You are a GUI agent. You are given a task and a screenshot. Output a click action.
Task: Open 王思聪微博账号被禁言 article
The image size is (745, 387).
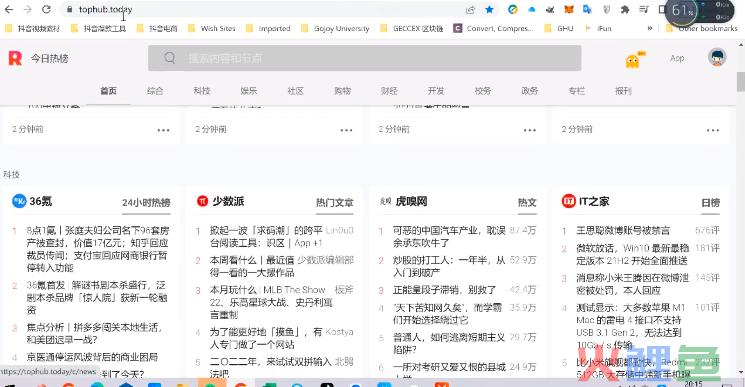(623, 230)
